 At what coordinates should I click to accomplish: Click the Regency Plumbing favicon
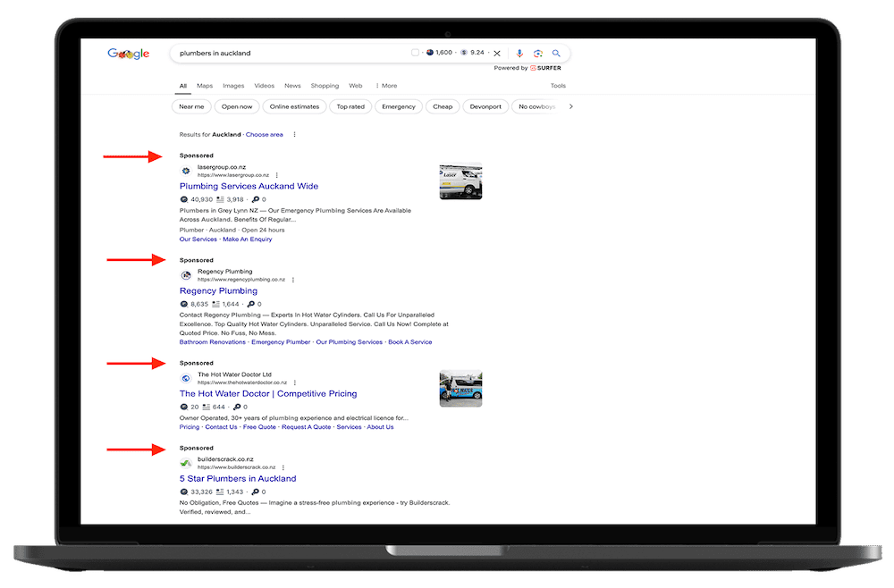pos(186,275)
